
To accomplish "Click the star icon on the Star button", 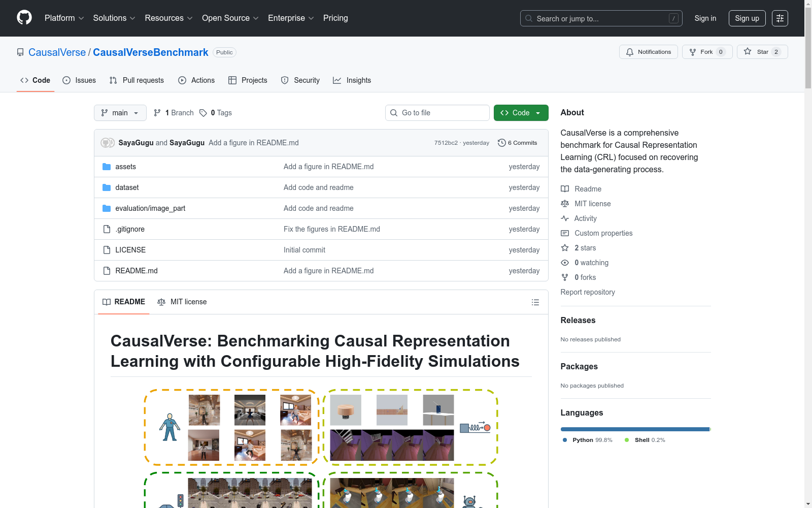I will click(x=748, y=51).
